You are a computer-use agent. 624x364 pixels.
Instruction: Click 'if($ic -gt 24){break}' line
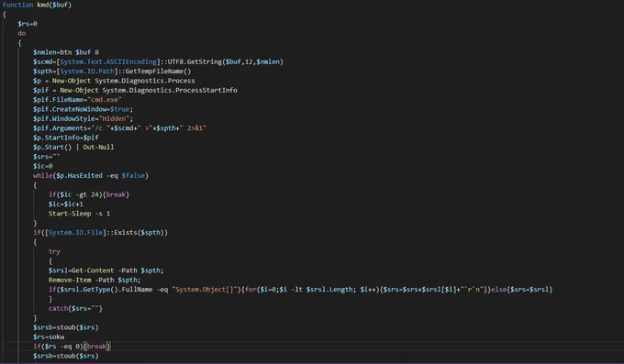pyautogui.click(x=89, y=194)
